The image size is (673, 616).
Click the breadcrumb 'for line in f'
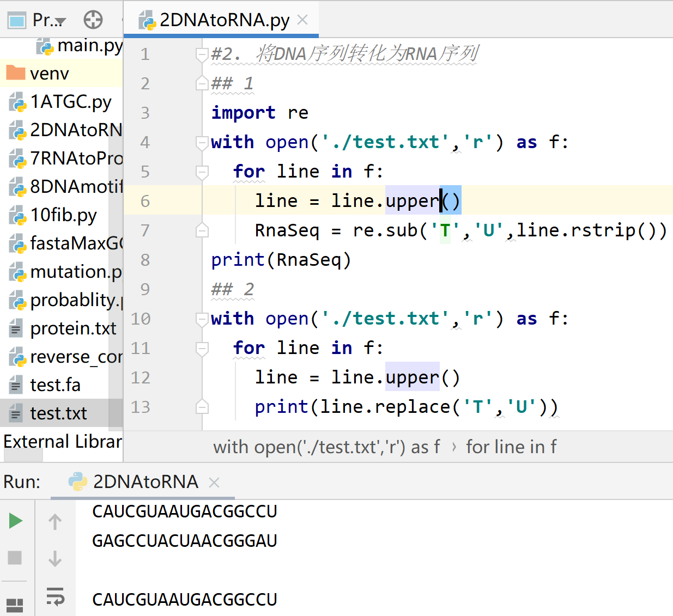(511, 447)
